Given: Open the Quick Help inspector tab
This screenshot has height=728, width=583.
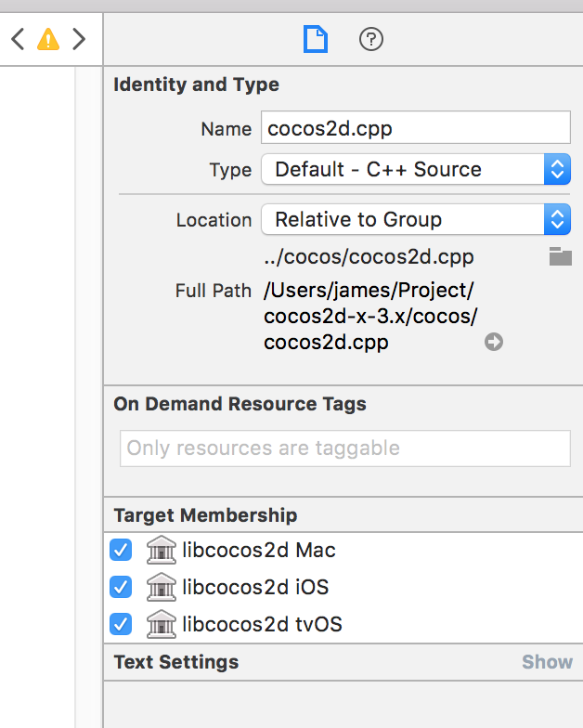Looking at the screenshot, I should click(x=371, y=39).
